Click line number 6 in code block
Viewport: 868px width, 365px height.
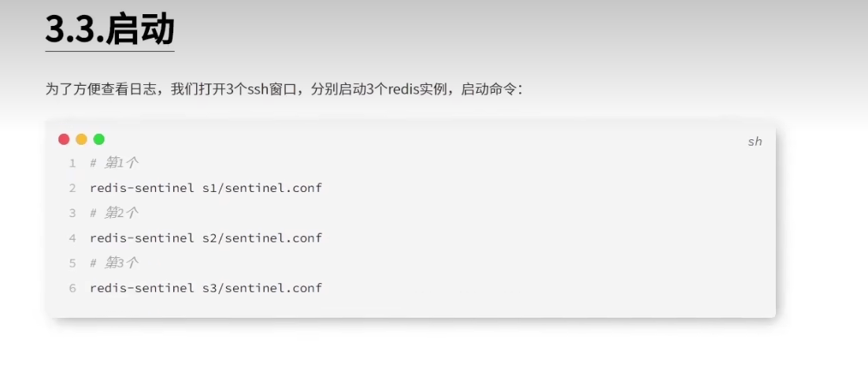pos(72,288)
